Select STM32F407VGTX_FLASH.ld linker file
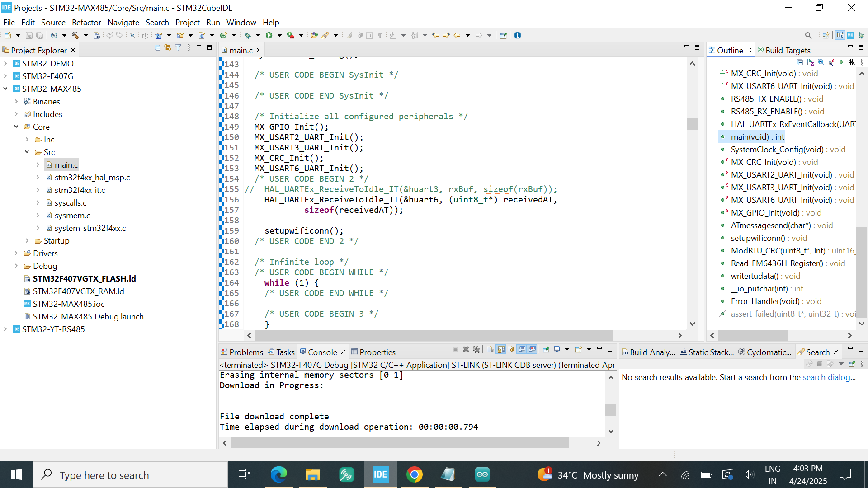Viewport: 868px width, 488px height. coord(84,279)
